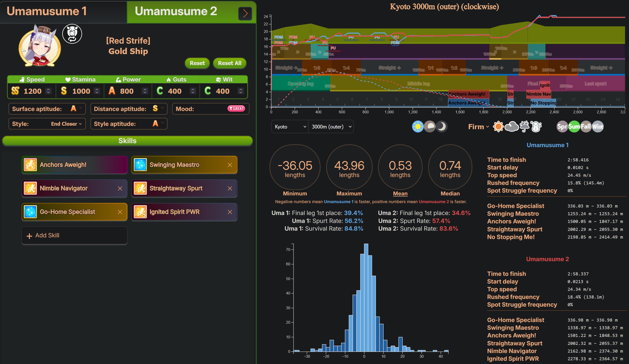The width and height of the screenshot is (629, 364).
Task: Click the Speed stat stepper arrows
Action: (x=48, y=91)
